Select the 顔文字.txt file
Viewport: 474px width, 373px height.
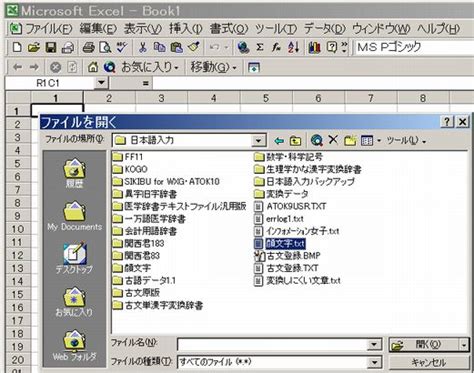click(280, 243)
